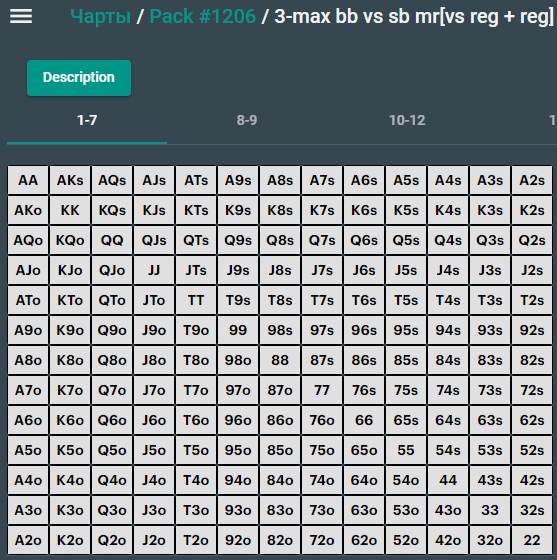The height and width of the screenshot is (560, 557).
Task: Select the 87s hand cell
Action: click(x=322, y=360)
